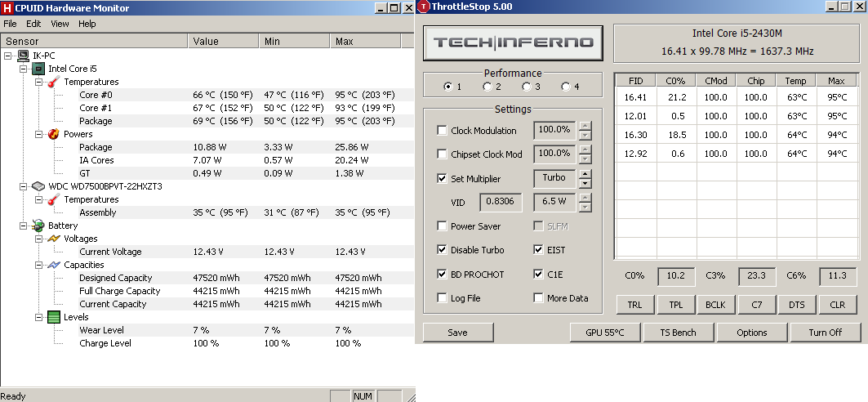Image resolution: width=868 pixels, height=402 pixels.
Task: Click the thermometer icon under Intel Core i5
Action: [x=54, y=82]
